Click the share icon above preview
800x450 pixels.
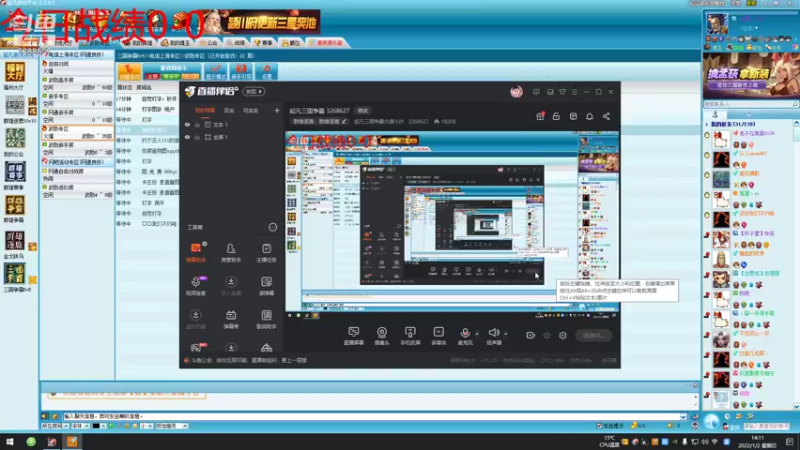tap(606, 116)
